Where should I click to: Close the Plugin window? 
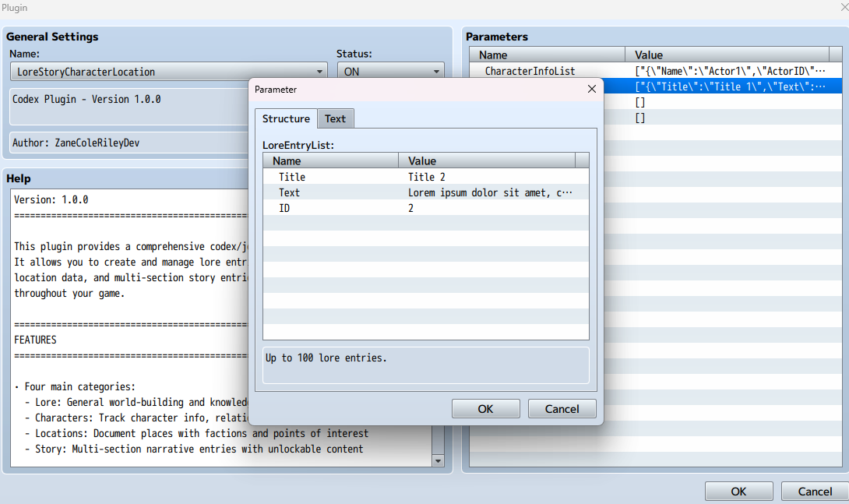(x=844, y=8)
